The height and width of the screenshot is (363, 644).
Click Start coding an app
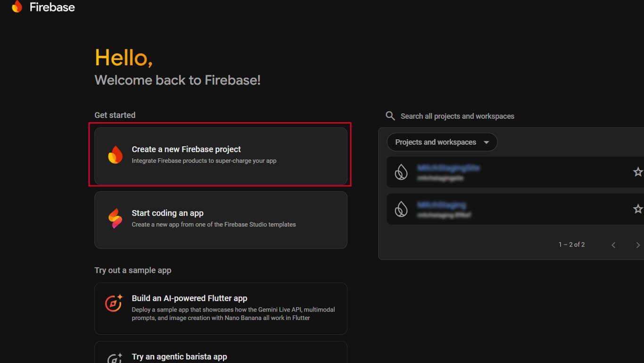pyautogui.click(x=167, y=213)
